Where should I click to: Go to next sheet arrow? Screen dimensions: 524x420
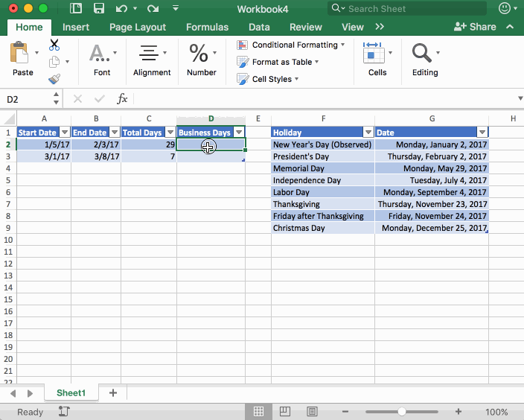click(x=30, y=393)
